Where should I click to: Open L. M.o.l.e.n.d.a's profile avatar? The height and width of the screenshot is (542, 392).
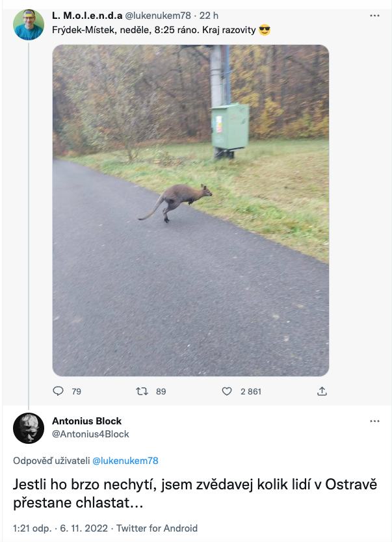[x=29, y=25]
